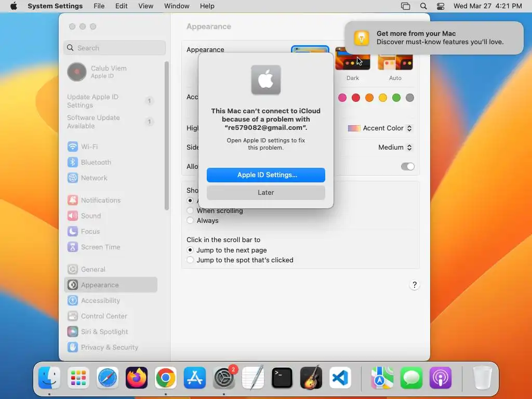
Task: Click System Settings icon in Dock
Action: [224, 378]
